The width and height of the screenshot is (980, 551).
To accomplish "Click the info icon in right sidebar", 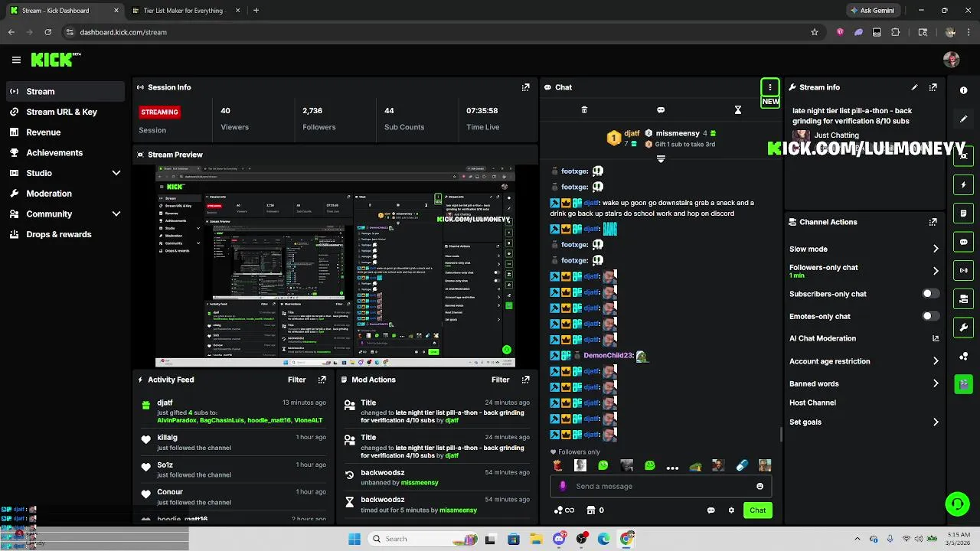I will tap(964, 90).
